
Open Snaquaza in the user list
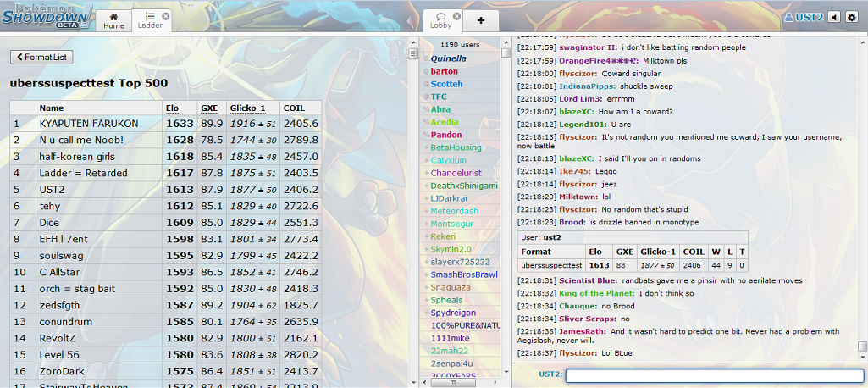451,287
